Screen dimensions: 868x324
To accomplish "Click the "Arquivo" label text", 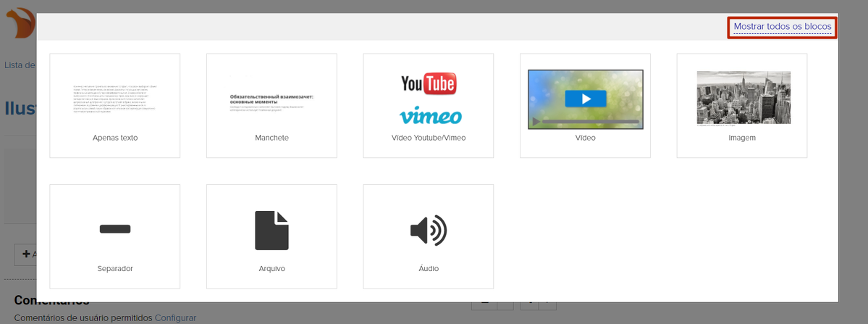I will [x=271, y=268].
